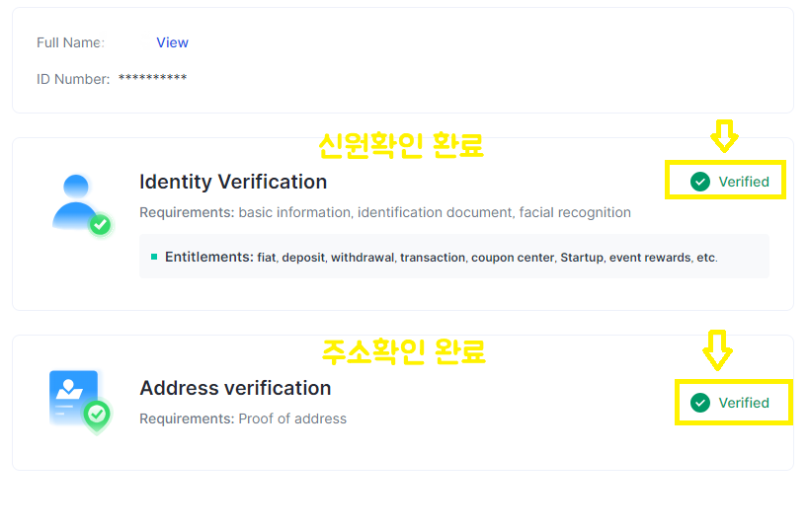Click the ID Number label
This screenshot has width=808, height=532.
click(x=73, y=79)
